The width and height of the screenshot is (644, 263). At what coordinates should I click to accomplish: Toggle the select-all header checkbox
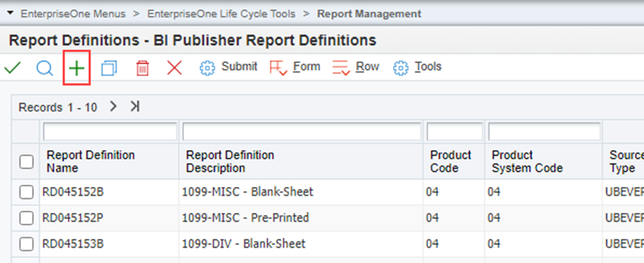click(x=26, y=162)
